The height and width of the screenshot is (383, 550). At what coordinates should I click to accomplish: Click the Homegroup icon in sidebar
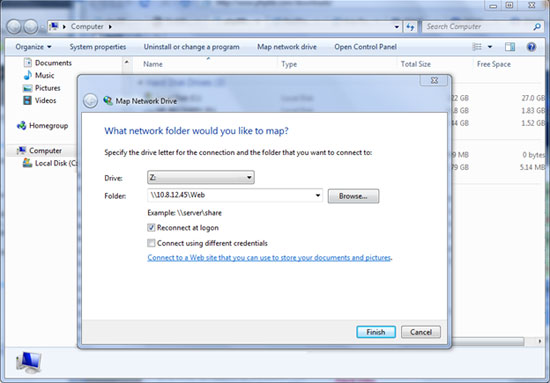pyautogui.click(x=21, y=126)
